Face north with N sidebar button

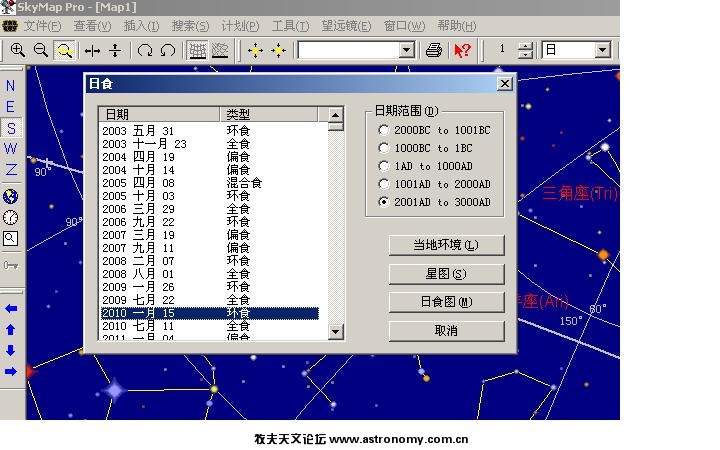click(10, 86)
